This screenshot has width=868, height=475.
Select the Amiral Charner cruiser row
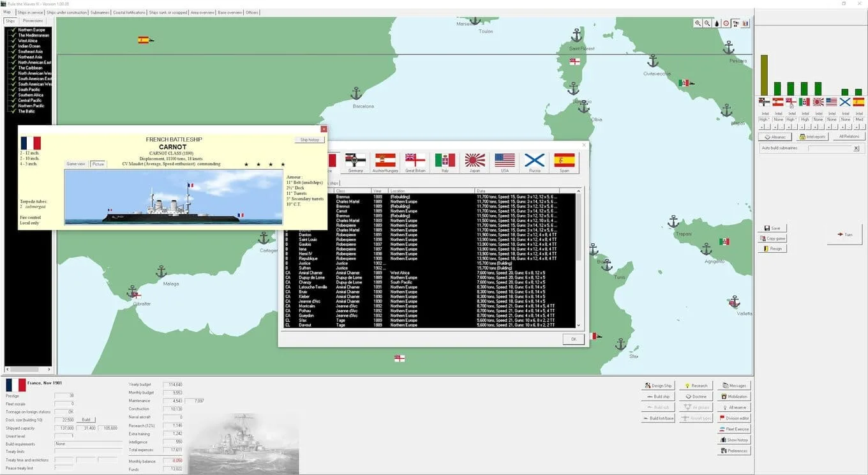[431, 273]
